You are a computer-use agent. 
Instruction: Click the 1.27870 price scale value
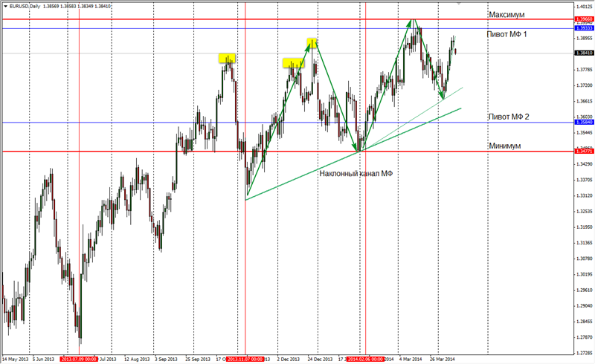(x=585, y=337)
